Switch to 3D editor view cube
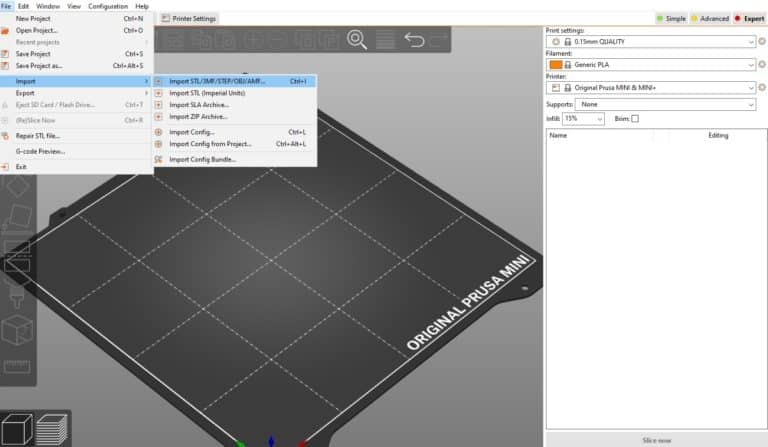This screenshot has width=768, height=447. click(17, 429)
